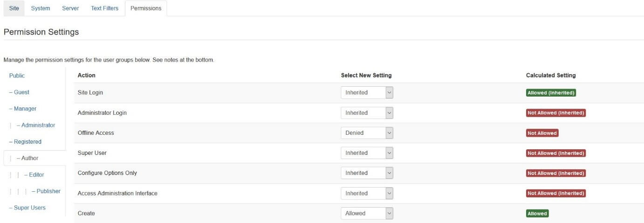Open the Site Login setting dropdown
Screen dimensions: 644x223
[367, 93]
